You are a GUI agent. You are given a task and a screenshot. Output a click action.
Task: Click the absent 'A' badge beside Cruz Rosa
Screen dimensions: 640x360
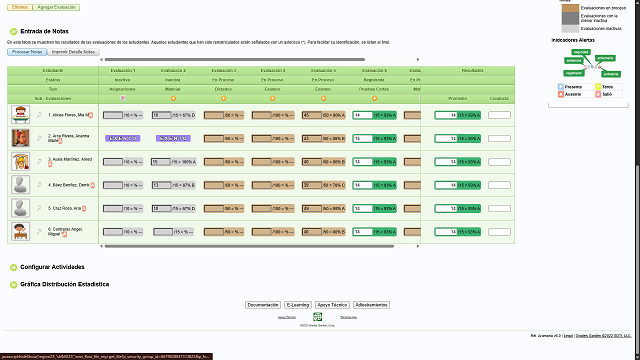click(84, 209)
